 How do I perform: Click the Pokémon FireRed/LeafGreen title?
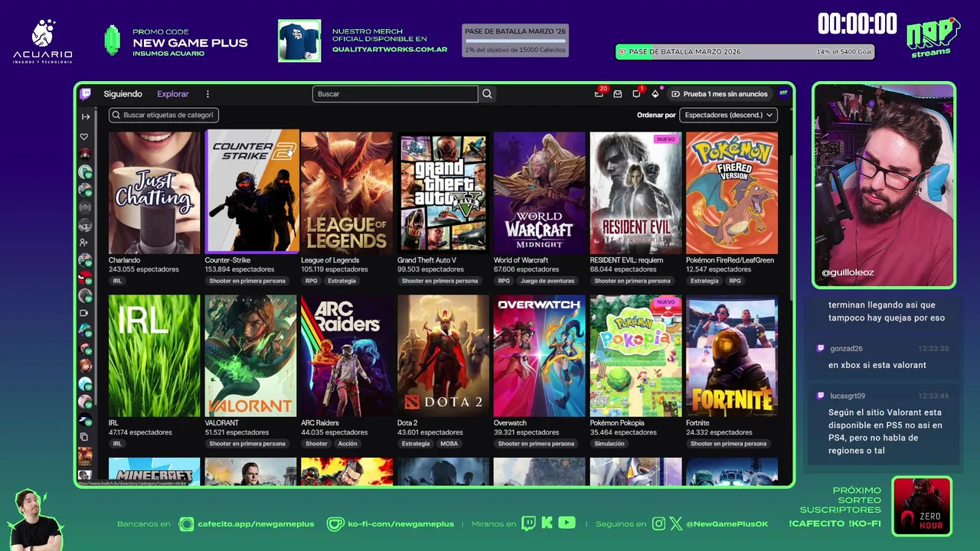(x=730, y=260)
